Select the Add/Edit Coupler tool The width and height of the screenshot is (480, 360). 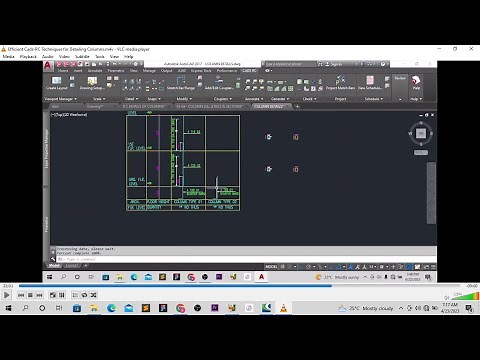219,83
